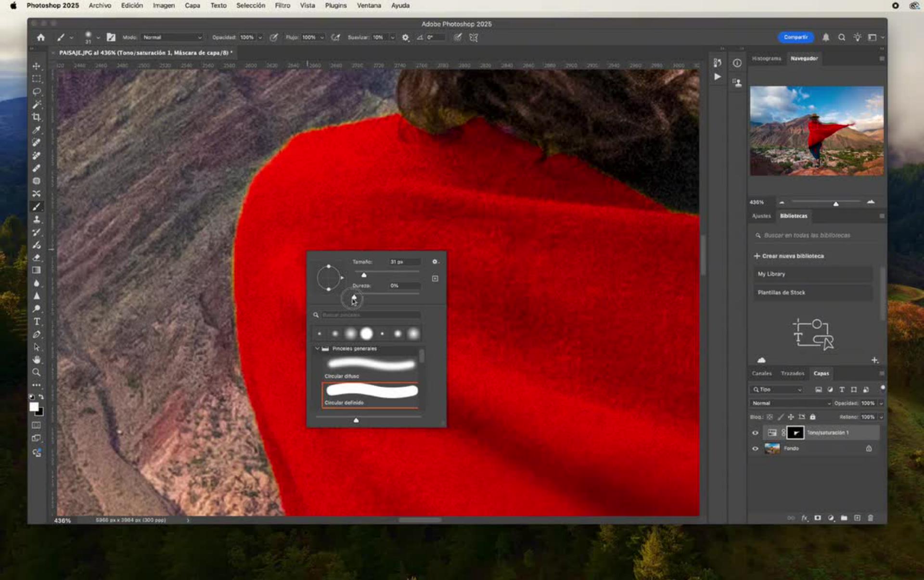Delete layer with trash icon
The image size is (924, 580).
pos(870,518)
